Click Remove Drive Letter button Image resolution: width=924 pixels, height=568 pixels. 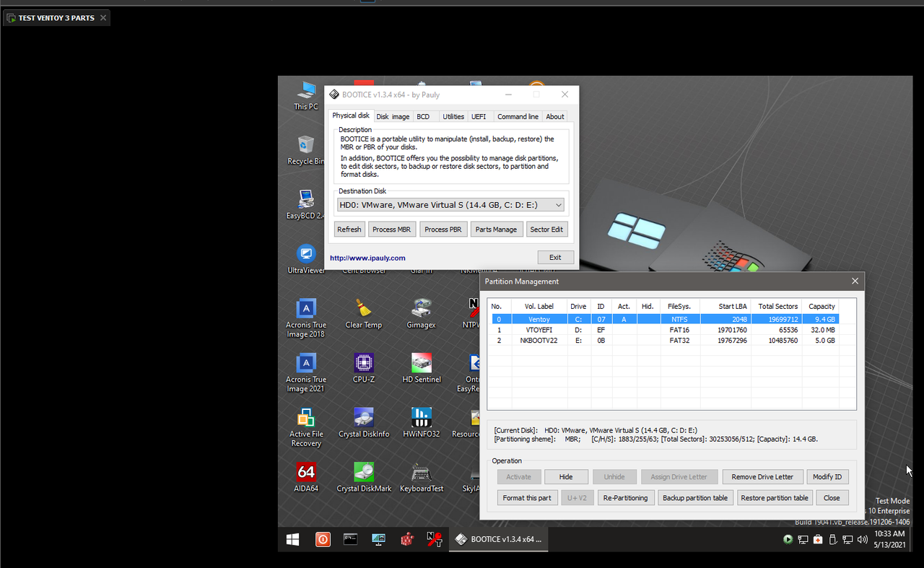(762, 477)
